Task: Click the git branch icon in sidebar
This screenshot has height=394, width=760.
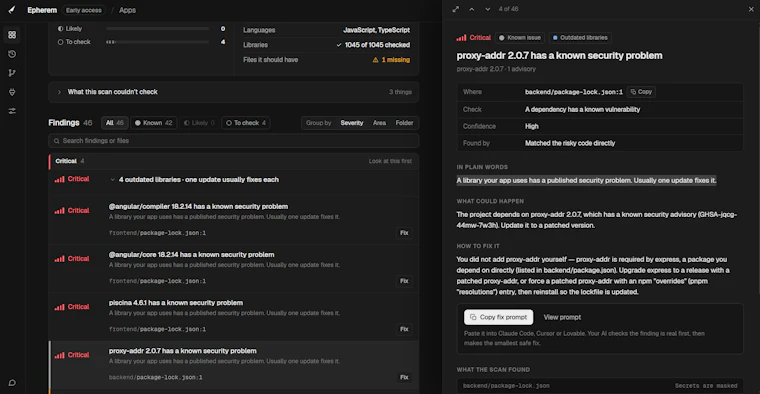Action: point(12,73)
